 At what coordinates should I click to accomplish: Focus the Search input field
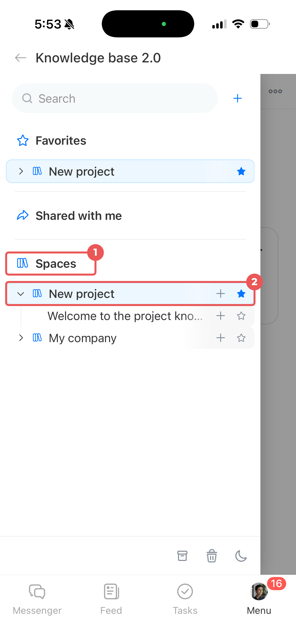[114, 98]
